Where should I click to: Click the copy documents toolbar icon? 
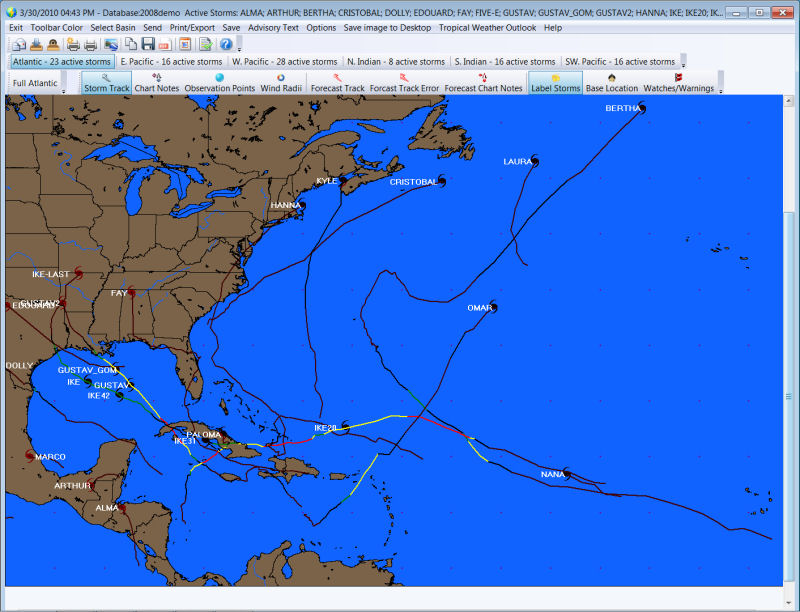131,44
